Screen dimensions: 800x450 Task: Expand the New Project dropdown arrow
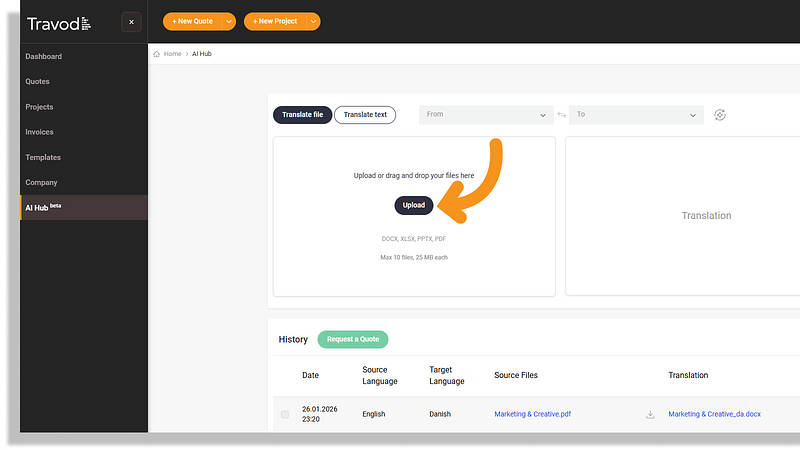pyautogui.click(x=314, y=21)
